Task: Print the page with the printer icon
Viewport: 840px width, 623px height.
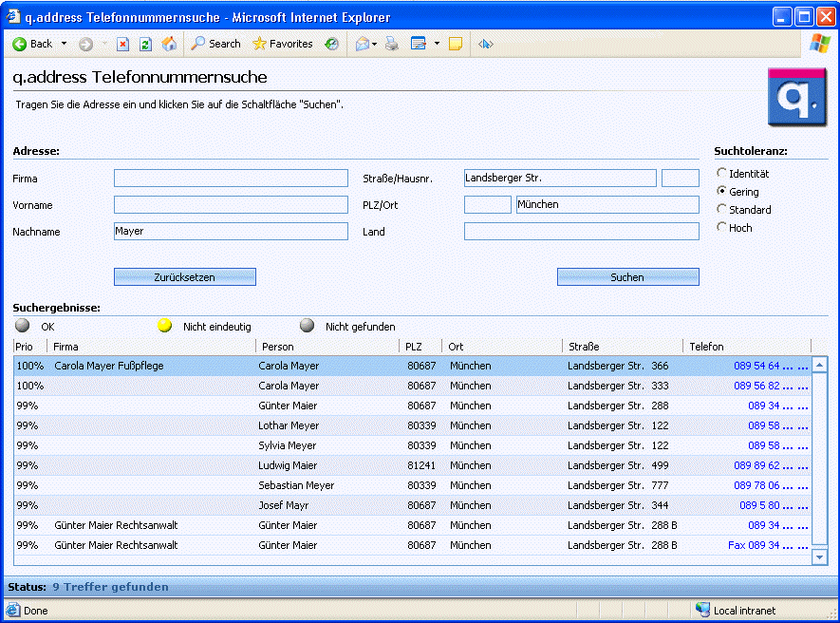Action: point(392,44)
